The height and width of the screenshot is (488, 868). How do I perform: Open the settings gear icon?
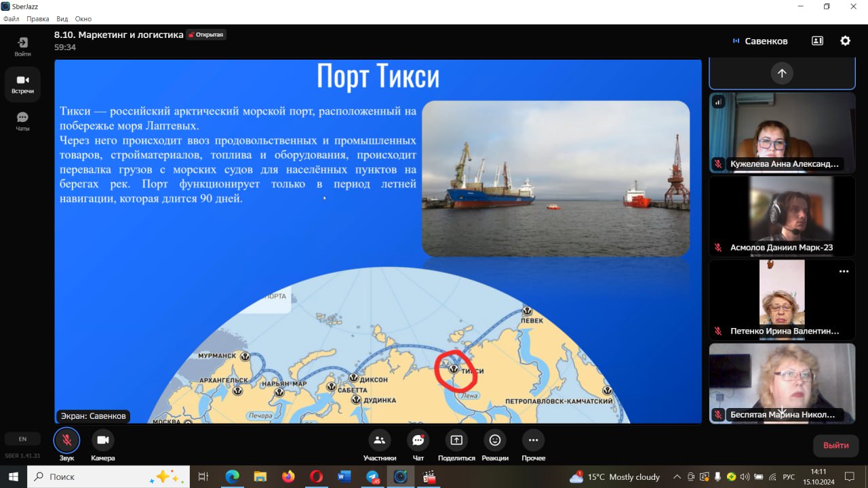(845, 41)
